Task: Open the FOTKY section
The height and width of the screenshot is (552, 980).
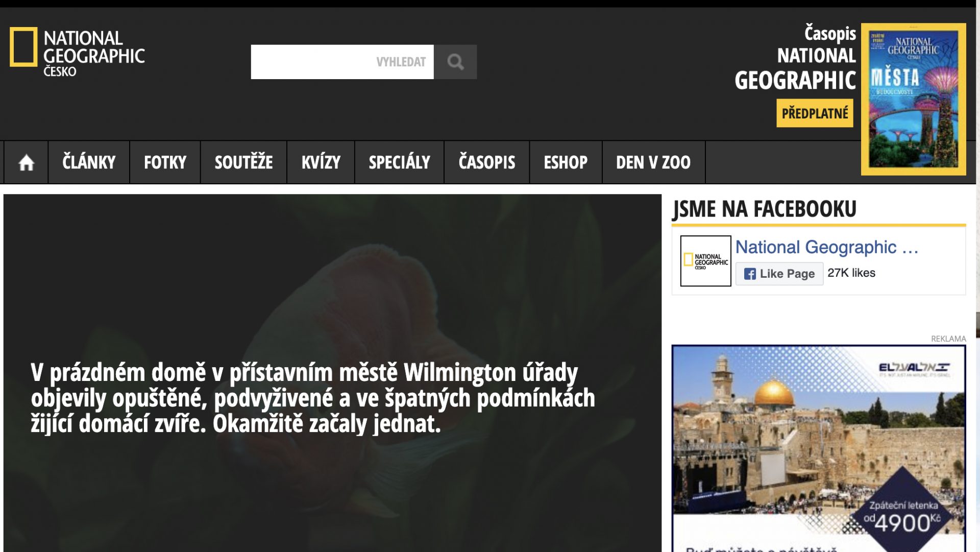Action: 165,162
